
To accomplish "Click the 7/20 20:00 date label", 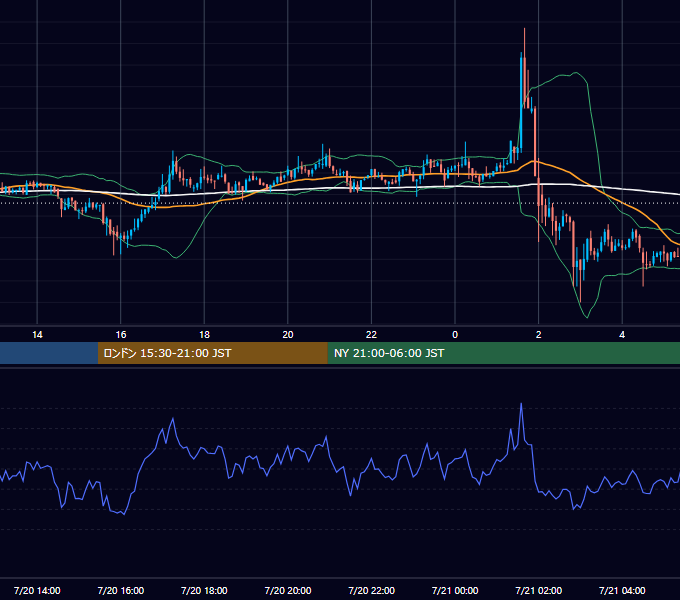I will pyautogui.click(x=288, y=590).
